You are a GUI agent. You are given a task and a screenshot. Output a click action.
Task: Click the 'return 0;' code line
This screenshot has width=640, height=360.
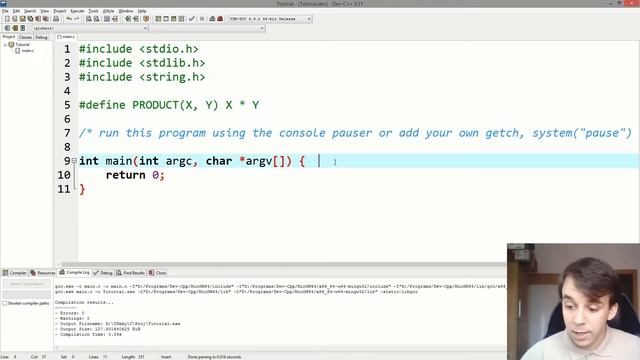[135, 175]
